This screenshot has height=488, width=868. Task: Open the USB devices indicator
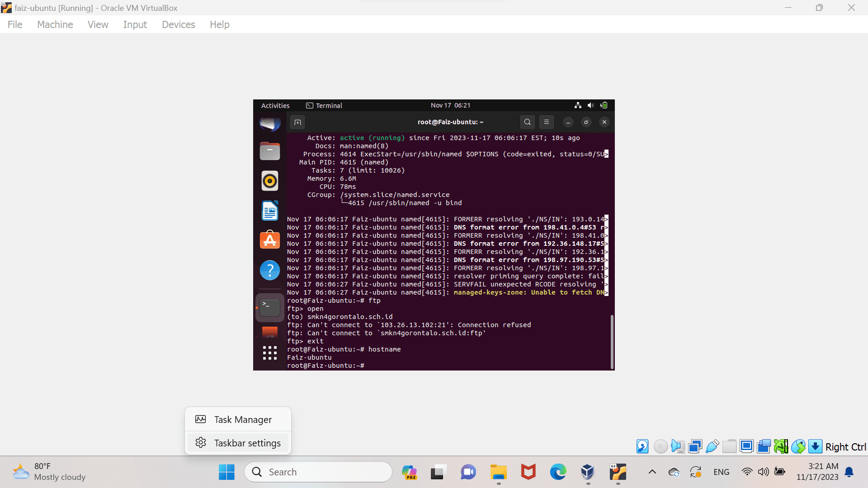pos(712,446)
